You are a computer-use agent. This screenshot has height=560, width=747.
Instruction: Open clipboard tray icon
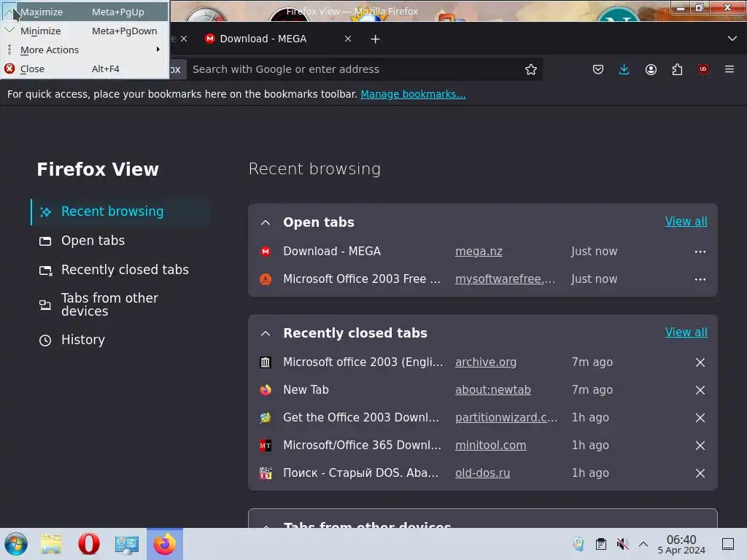tap(601, 544)
